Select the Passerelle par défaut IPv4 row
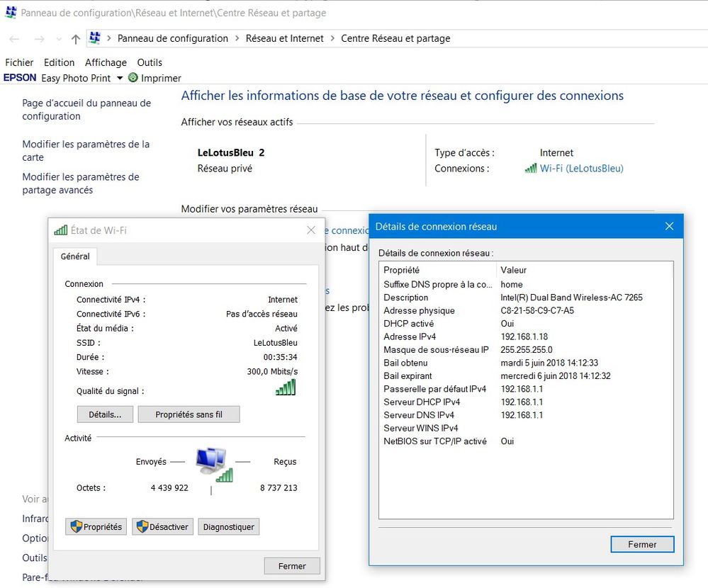Screen dimensions: 708x588 point(526,389)
